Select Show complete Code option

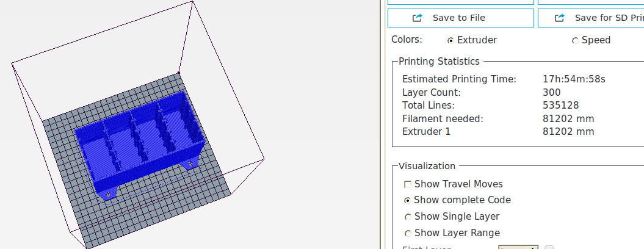point(408,200)
